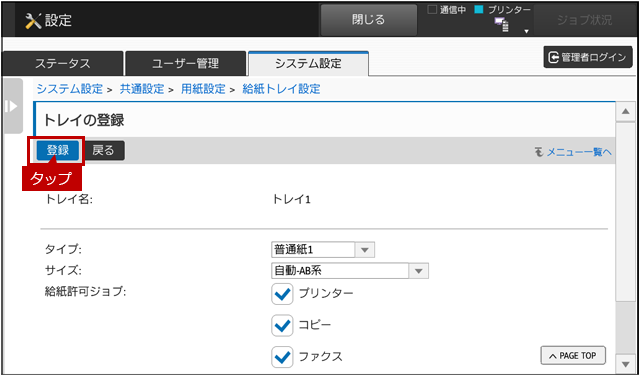This screenshot has width=640, height=376.
Task: Click the トレイ名 label
Action: pos(69,200)
